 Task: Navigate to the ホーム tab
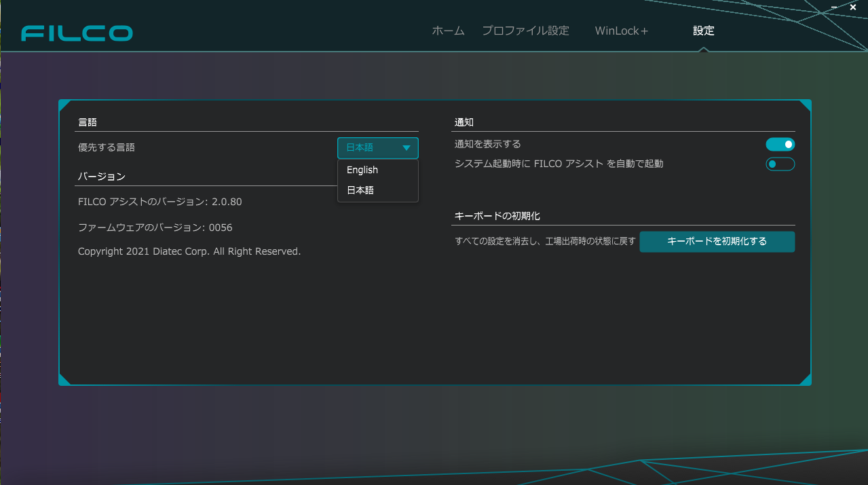447,31
